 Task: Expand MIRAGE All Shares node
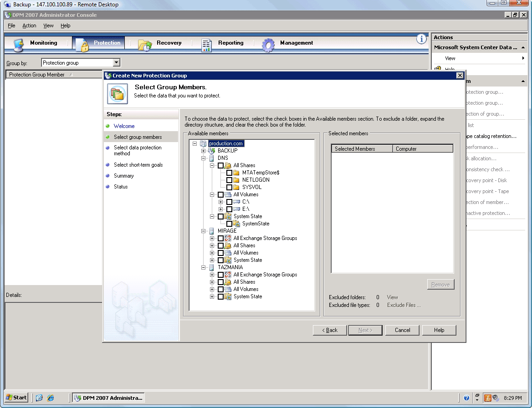click(x=212, y=245)
